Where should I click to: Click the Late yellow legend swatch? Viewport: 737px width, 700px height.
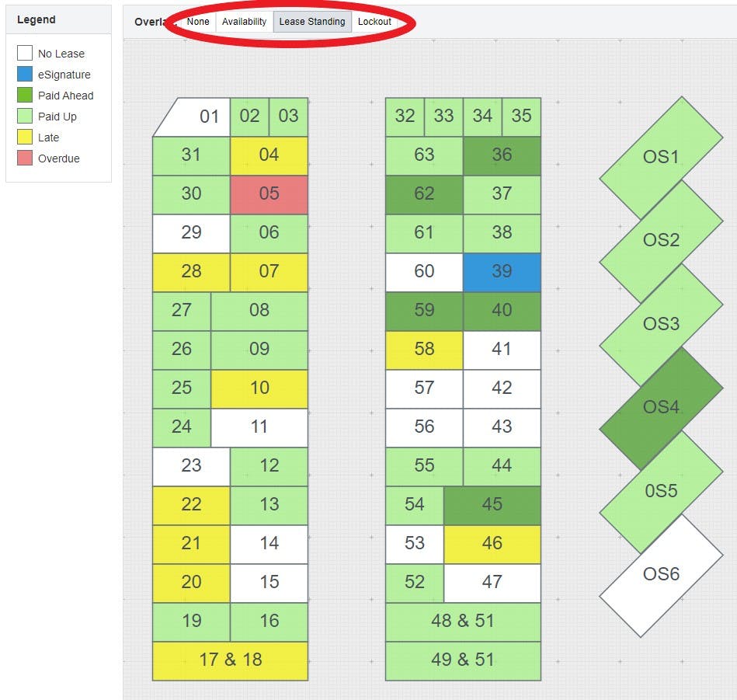point(25,137)
